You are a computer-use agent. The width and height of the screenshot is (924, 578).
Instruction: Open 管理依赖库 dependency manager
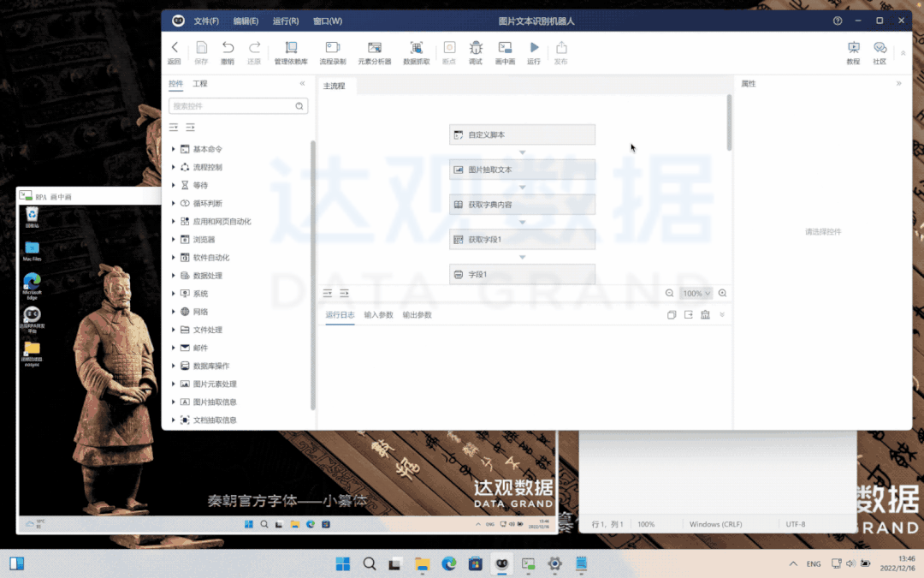coord(291,52)
